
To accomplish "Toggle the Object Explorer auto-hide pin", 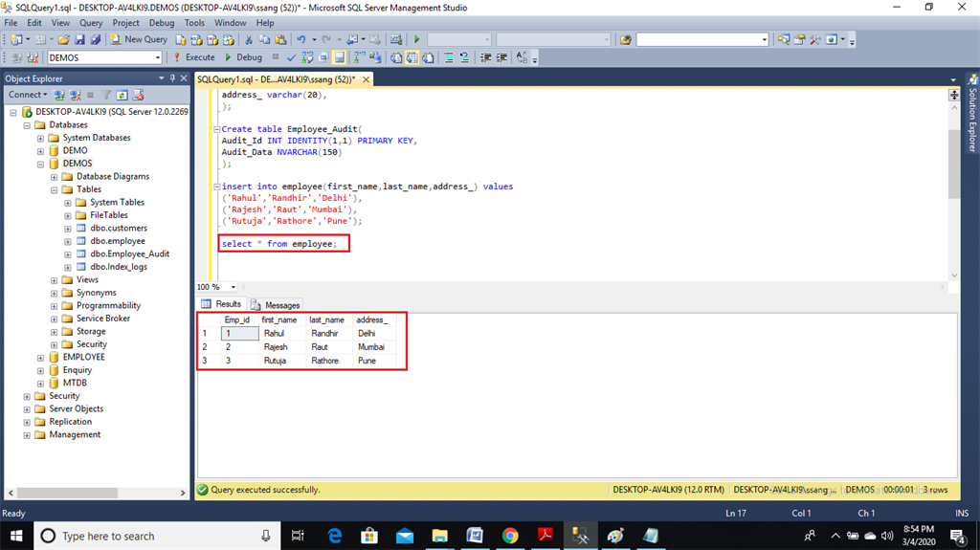I will [x=170, y=78].
